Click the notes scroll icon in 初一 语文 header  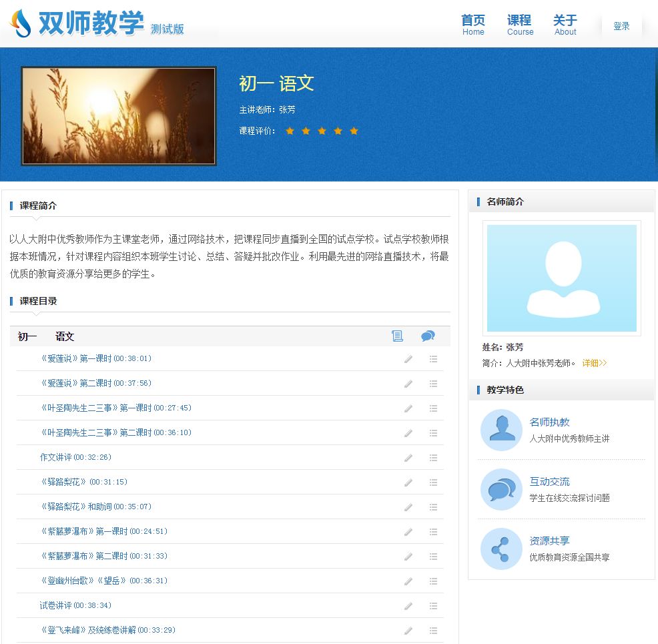[x=397, y=336]
